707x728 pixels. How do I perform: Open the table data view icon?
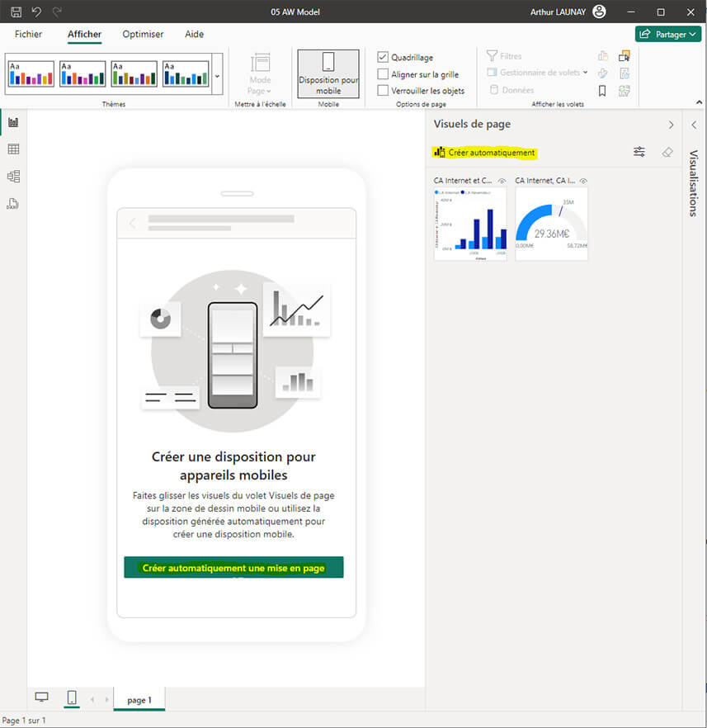tap(12, 149)
